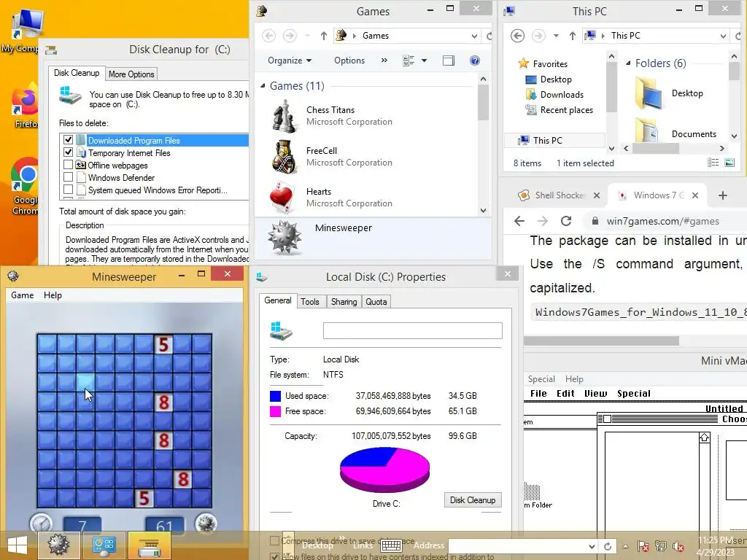Uncheck Temporary Internet Files checkbox
747x560 pixels.
(68, 152)
